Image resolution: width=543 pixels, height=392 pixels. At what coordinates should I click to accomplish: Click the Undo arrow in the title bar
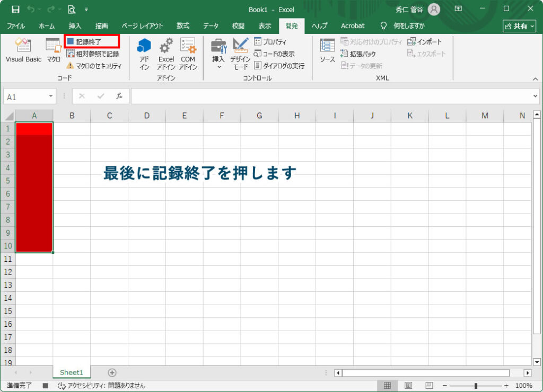[31, 10]
